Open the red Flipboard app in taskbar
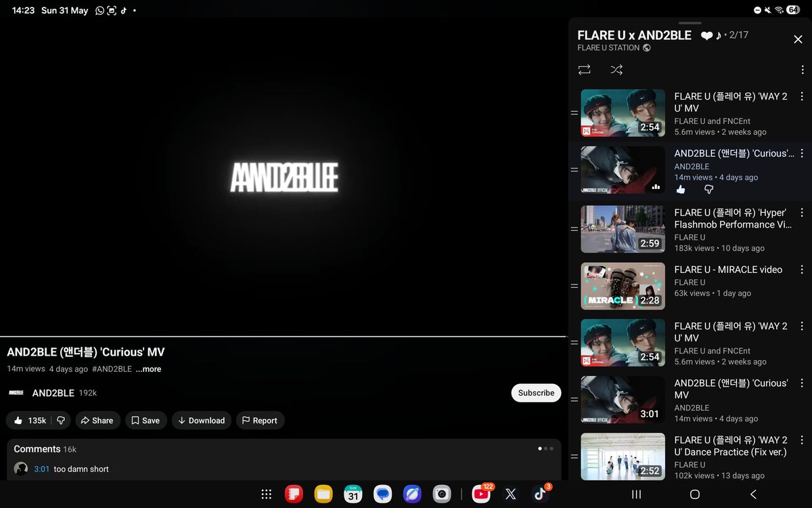812x508 pixels. [294, 494]
